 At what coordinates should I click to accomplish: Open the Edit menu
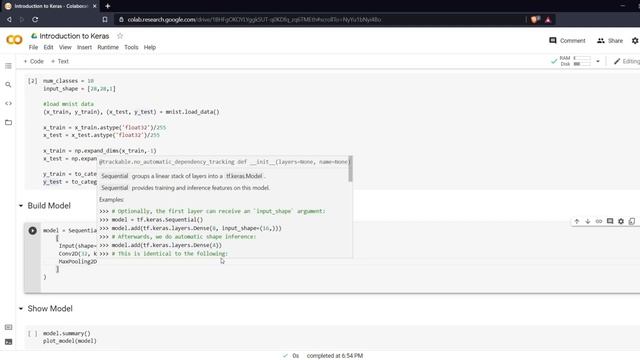(49, 47)
